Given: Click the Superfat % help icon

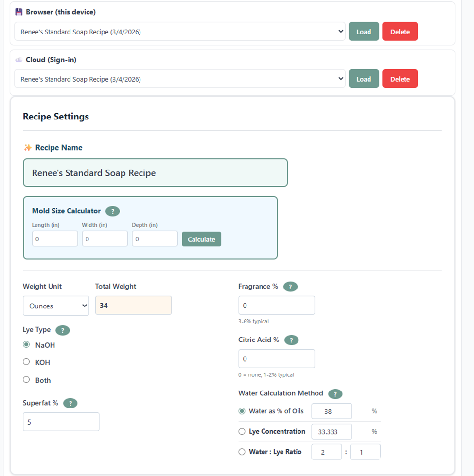Looking at the screenshot, I should tap(70, 403).
